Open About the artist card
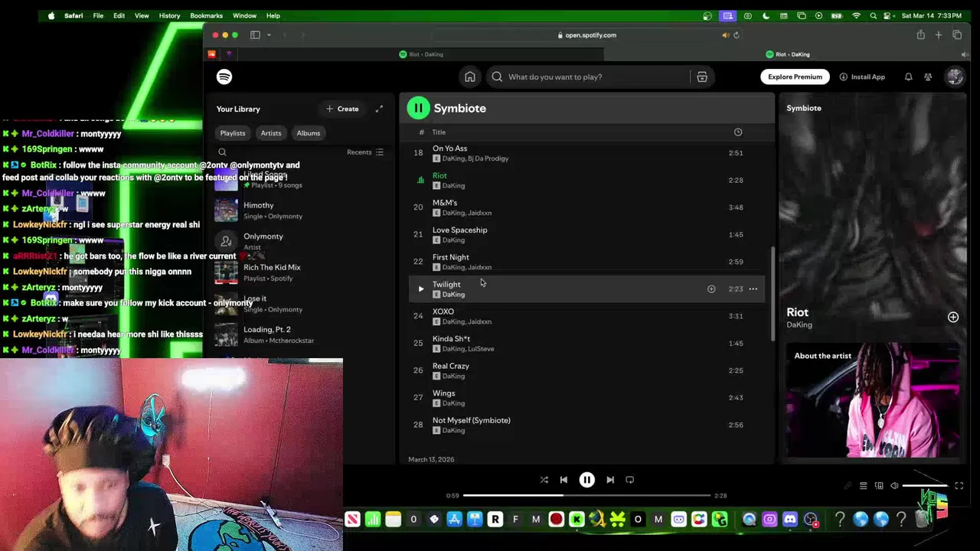The image size is (980, 551). click(x=872, y=399)
